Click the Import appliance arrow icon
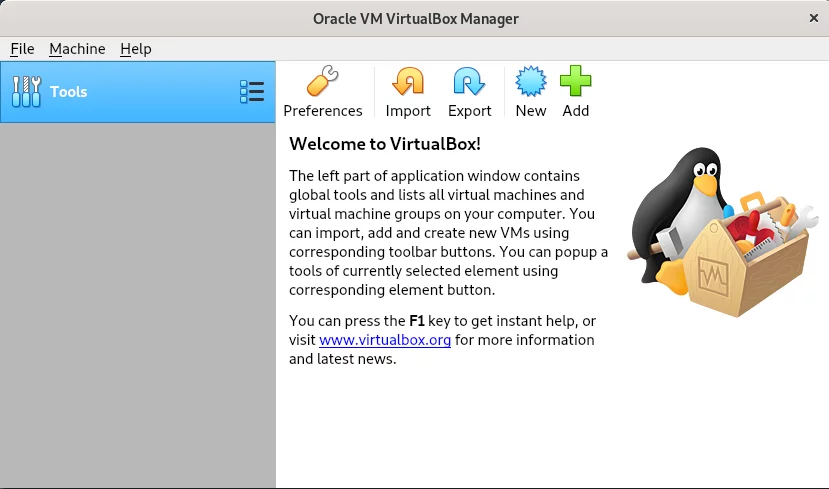This screenshot has height=489, width=829. (x=408, y=81)
